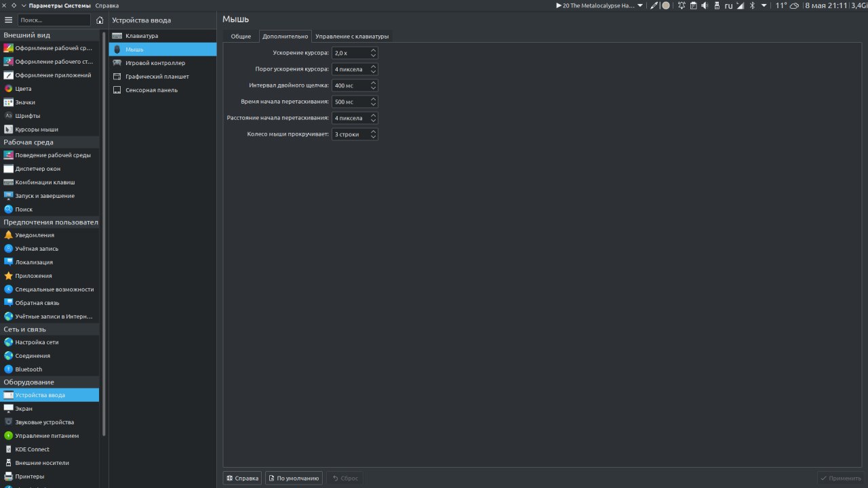Open Приложения applications settings

coord(50,276)
